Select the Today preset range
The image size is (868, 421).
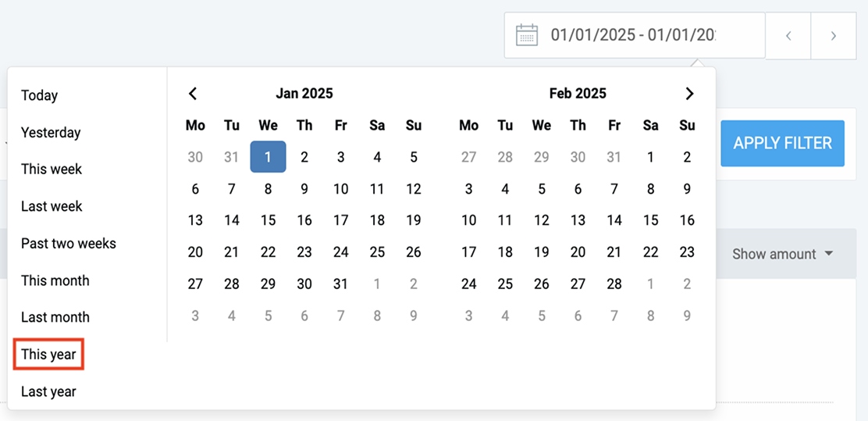click(40, 95)
